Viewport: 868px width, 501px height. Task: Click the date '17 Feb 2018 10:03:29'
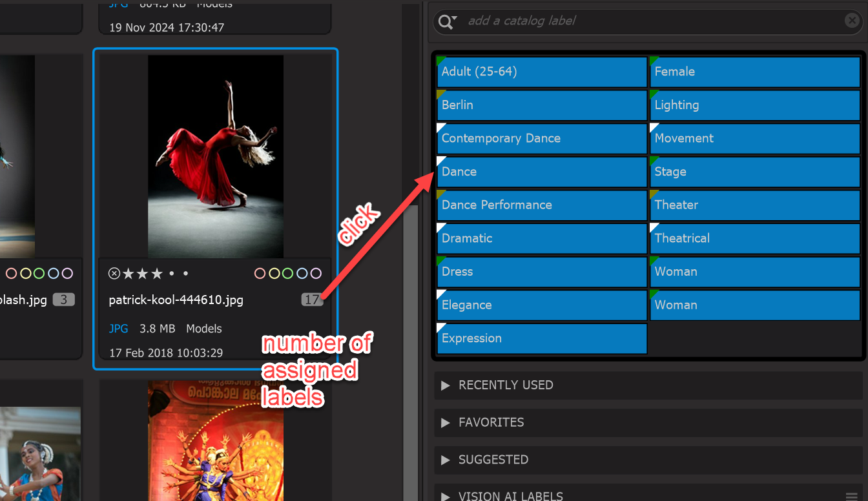coord(166,353)
